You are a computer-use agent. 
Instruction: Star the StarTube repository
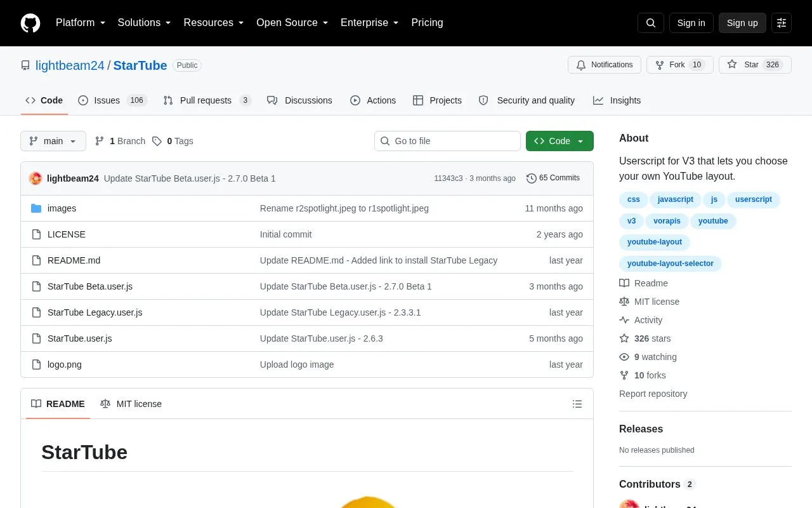(x=755, y=65)
